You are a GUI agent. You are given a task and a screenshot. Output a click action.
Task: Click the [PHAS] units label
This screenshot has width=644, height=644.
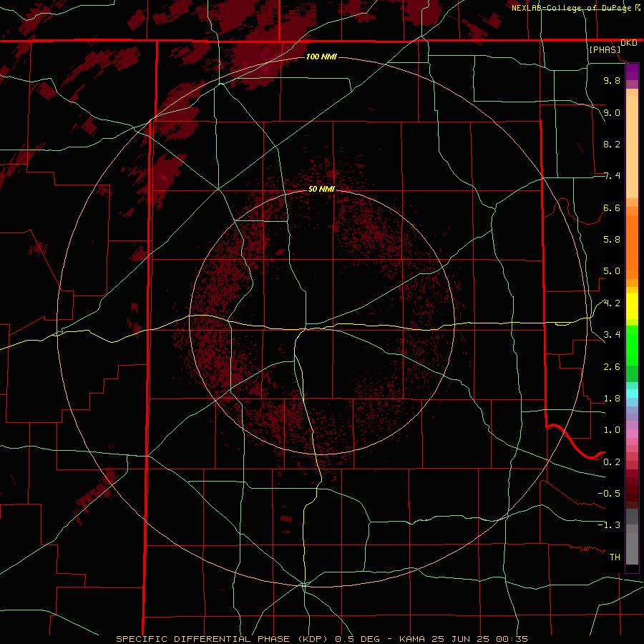pos(605,49)
